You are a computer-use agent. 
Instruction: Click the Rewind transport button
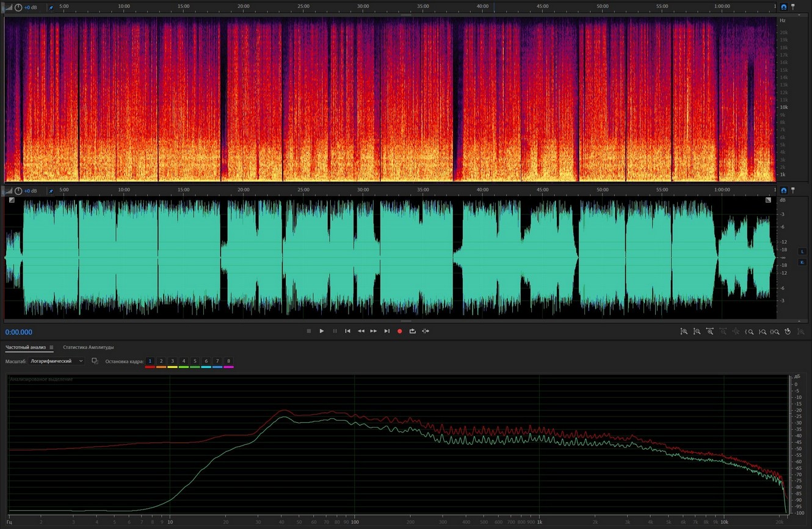(x=361, y=331)
